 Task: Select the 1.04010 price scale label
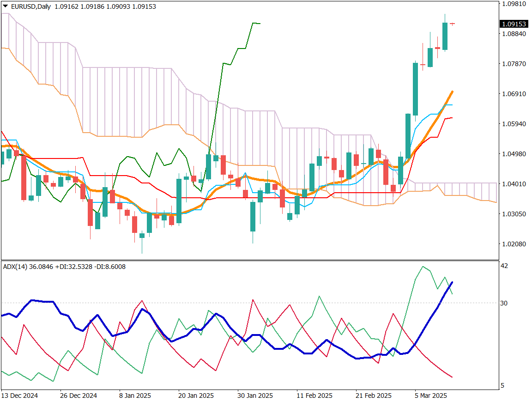(514, 184)
